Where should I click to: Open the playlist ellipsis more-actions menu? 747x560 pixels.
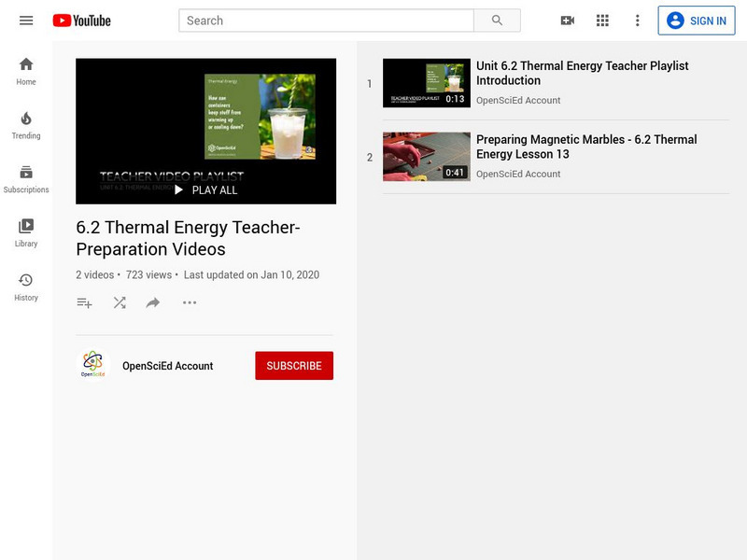(189, 302)
